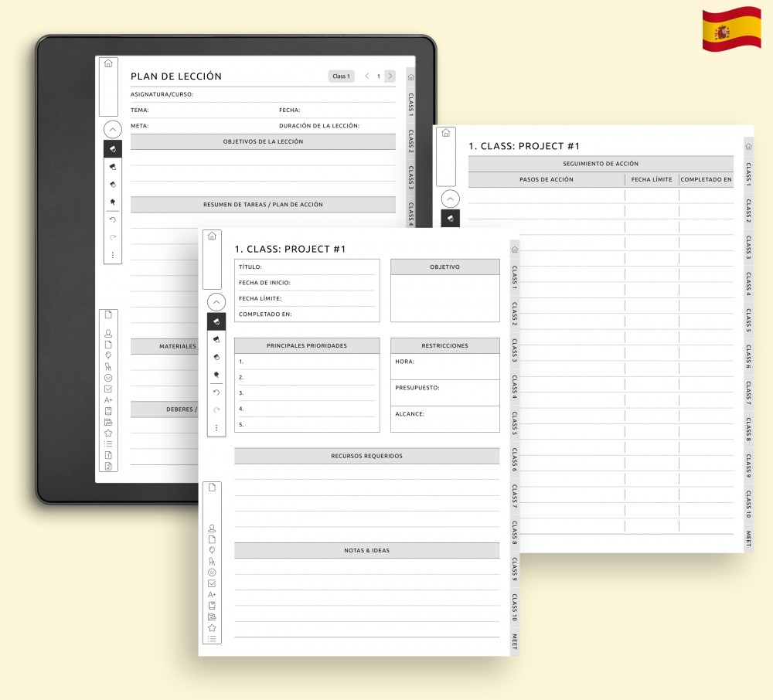Click the star icon in the project page sidebar
Screen dimensions: 773x700
212,628
